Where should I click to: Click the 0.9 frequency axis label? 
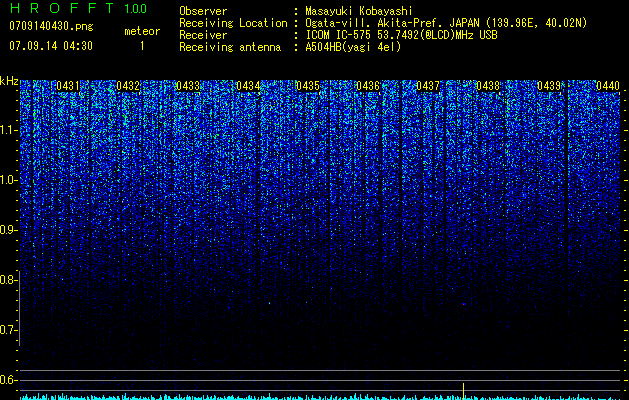point(7,230)
